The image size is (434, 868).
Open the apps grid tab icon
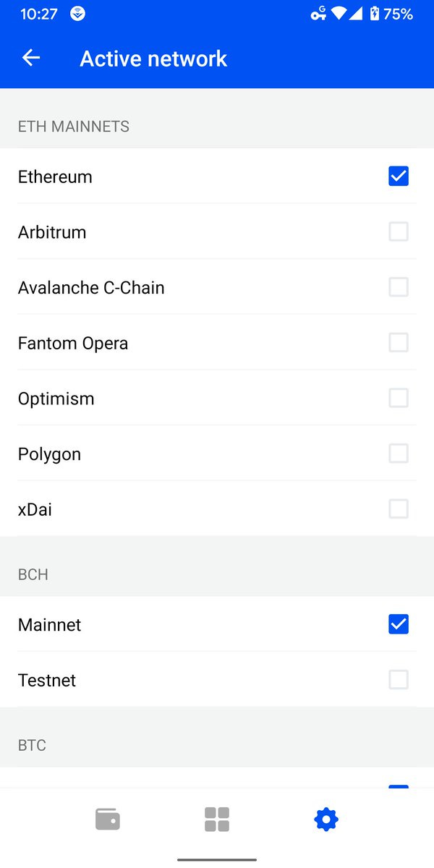tap(217, 820)
